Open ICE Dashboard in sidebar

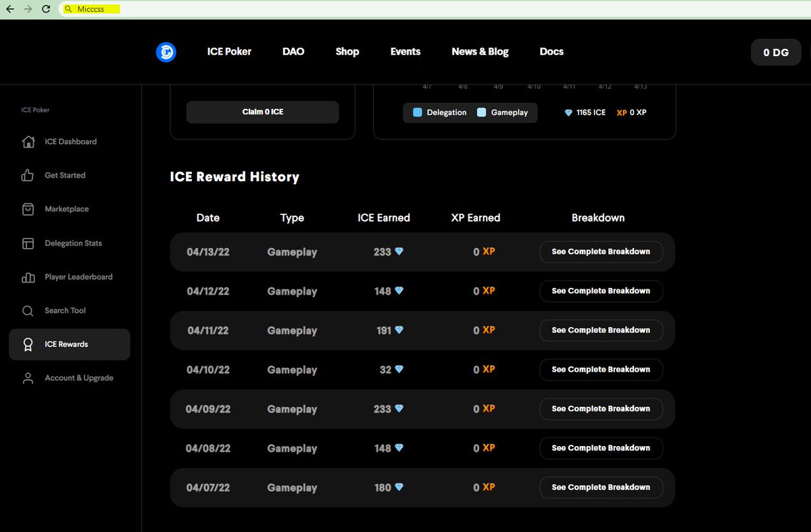tap(70, 141)
